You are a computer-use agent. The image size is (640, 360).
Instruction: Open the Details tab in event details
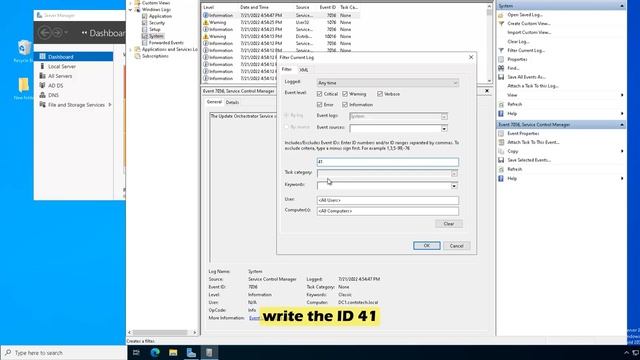point(232,102)
